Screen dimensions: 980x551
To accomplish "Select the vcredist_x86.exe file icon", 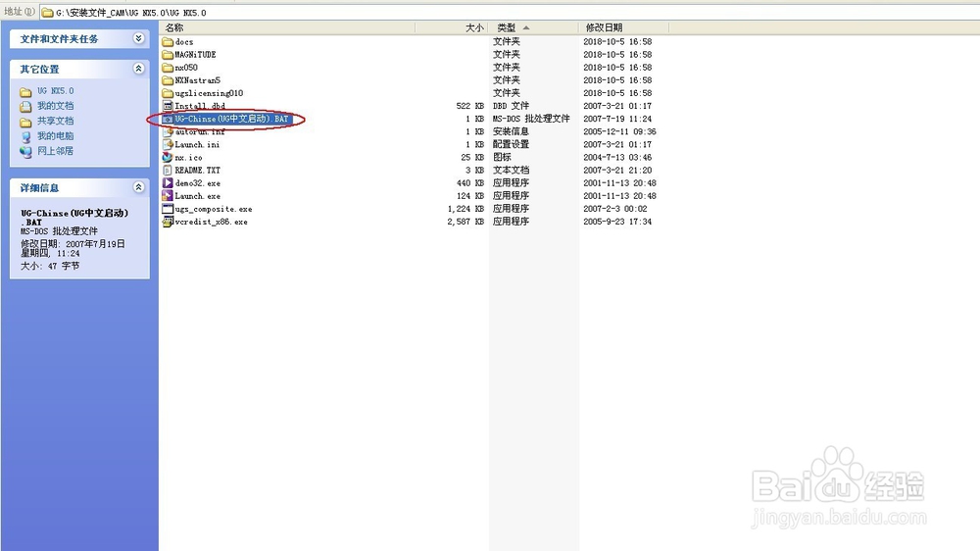I will tap(168, 222).
